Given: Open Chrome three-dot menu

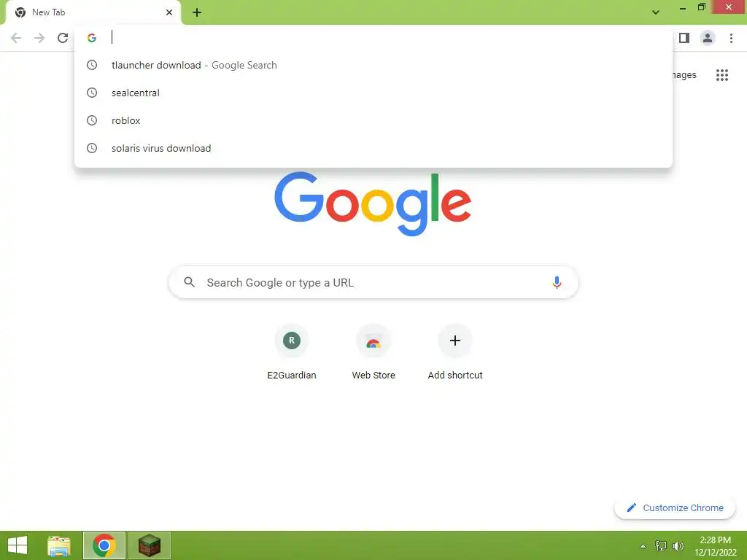Looking at the screenshot, I should click(731, 38).
